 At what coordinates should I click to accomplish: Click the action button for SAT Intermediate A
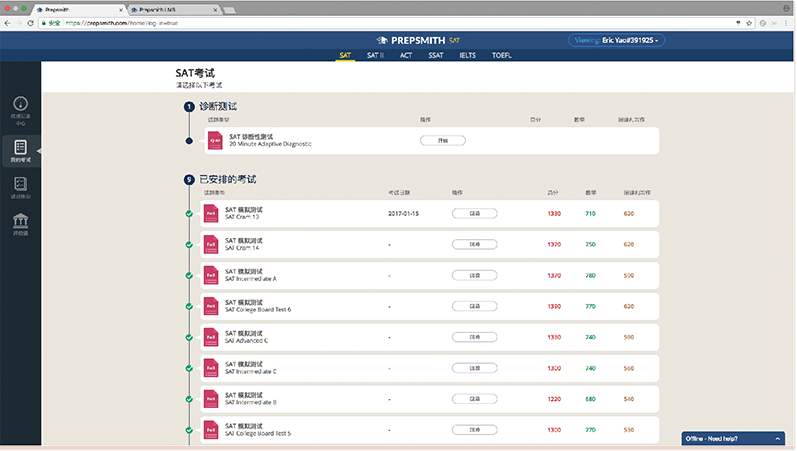475,275
